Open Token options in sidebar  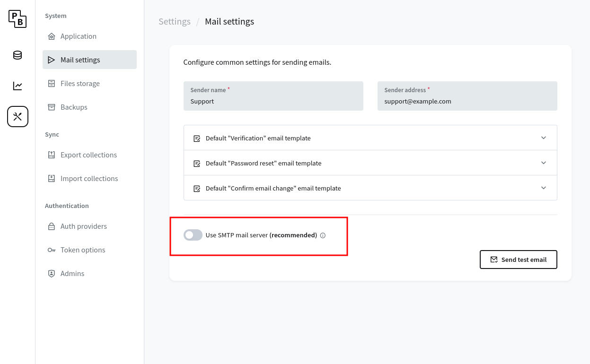click(83, 250)
